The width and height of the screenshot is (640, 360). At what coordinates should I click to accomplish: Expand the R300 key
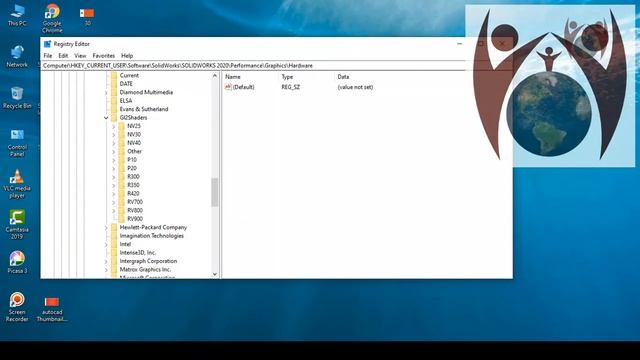(113, 177)
